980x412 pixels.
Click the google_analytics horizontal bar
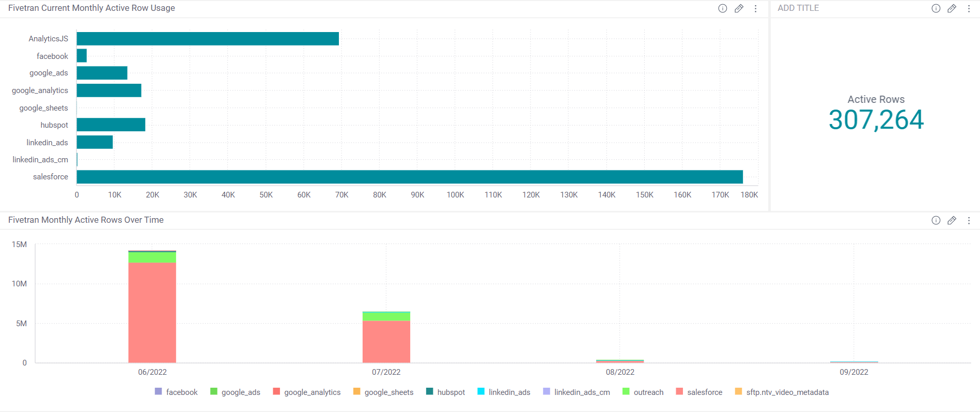109,90
